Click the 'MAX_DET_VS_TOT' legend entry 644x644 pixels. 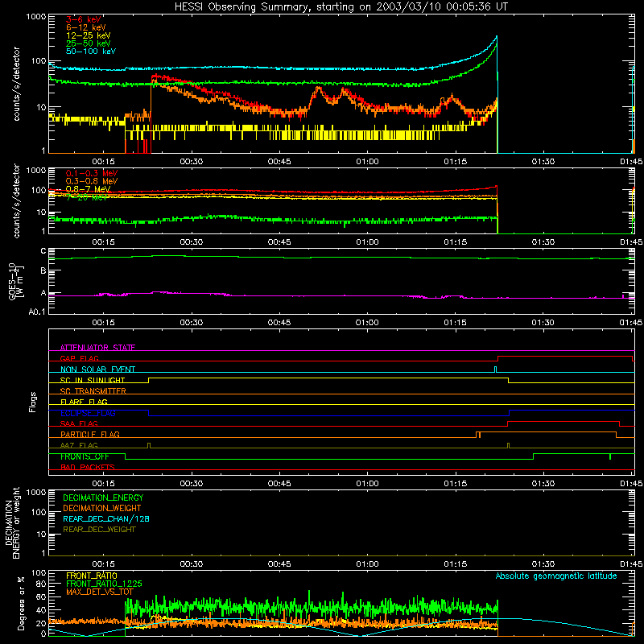[x=99, y=592]
